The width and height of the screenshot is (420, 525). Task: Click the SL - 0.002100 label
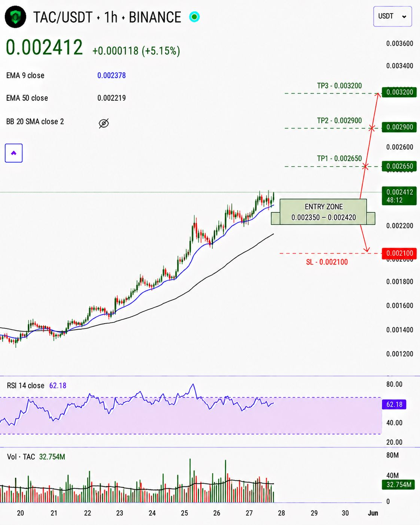point(327,262)
